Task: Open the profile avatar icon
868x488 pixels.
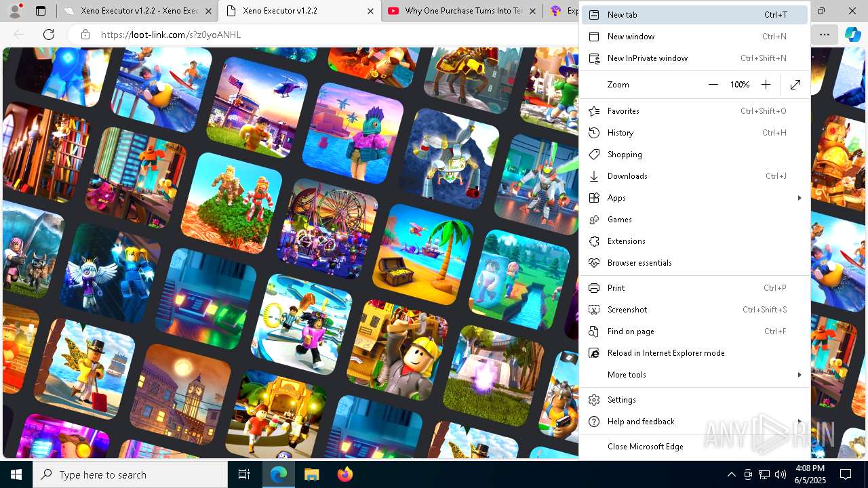Action: tap(15, 11)
